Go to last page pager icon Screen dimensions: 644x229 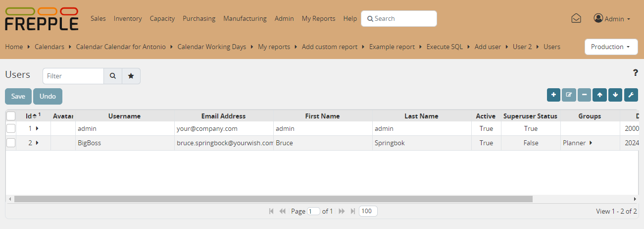353,211
